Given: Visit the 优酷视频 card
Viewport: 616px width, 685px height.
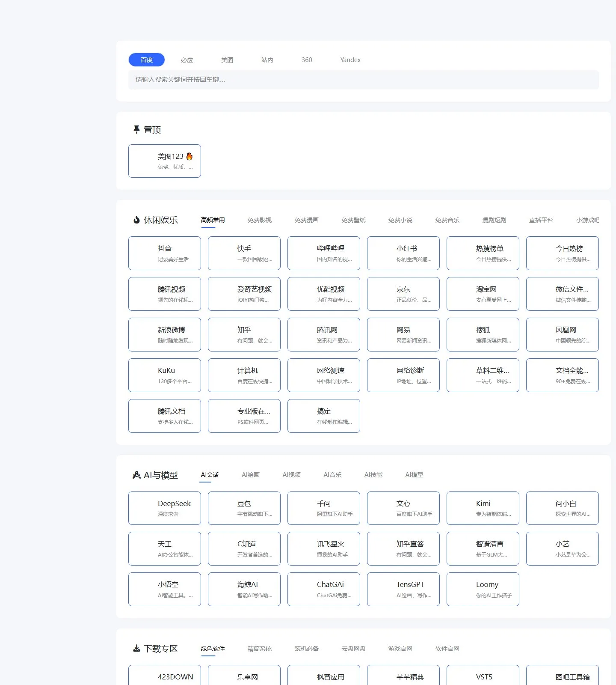Looking at the screenshot, I should pyautogui.click(x=324, y=294).
